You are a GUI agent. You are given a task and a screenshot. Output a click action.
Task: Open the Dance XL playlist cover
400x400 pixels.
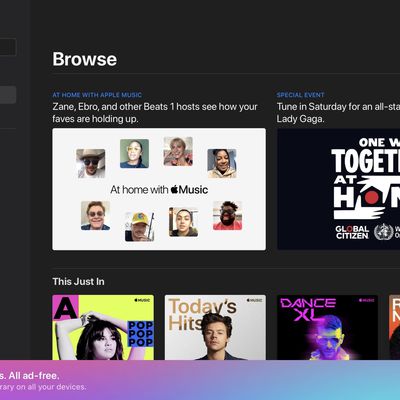click(x=327, y=327)
